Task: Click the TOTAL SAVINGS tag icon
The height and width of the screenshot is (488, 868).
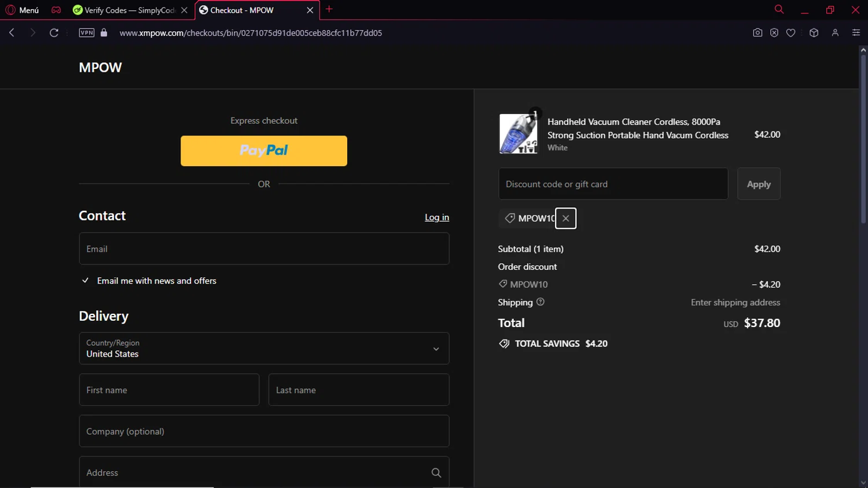Action: [x=504, y=344]
